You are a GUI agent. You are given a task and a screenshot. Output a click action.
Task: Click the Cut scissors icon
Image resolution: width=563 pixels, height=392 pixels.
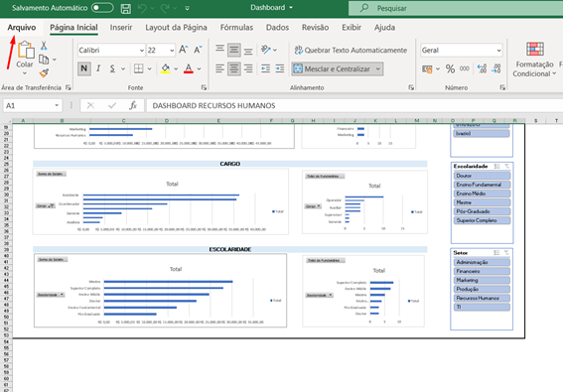tap(44, 46)
